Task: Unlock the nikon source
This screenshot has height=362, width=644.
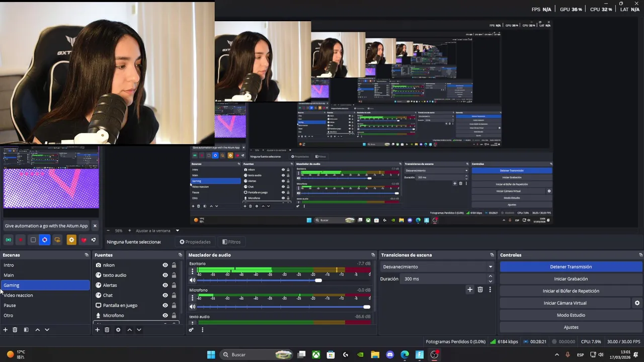Action: [174, 265]
